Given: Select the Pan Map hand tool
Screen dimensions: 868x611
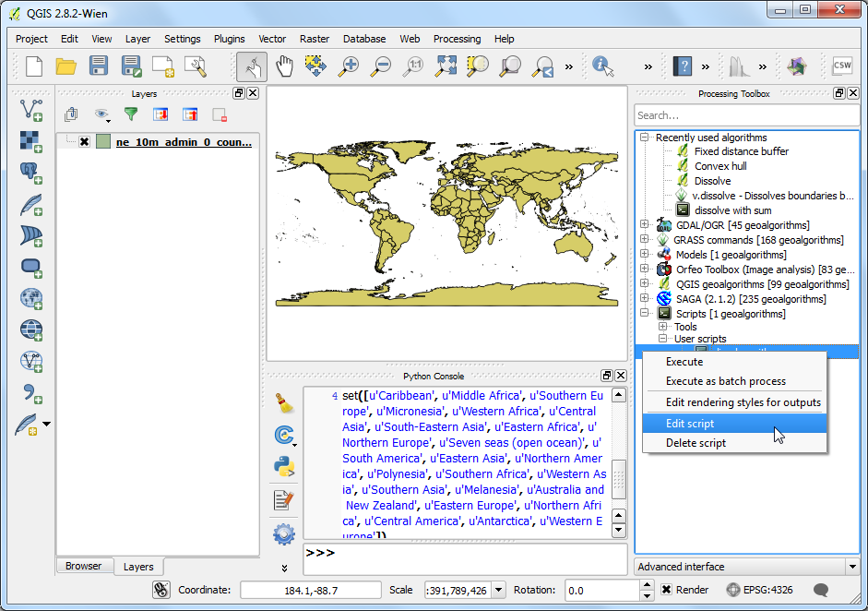Looking at the screenshot, I should coord(284,66).
